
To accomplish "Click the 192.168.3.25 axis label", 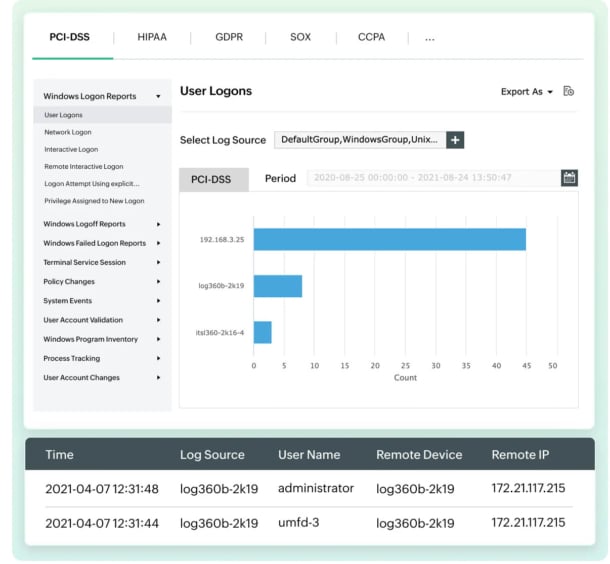I will pos(222,240).
